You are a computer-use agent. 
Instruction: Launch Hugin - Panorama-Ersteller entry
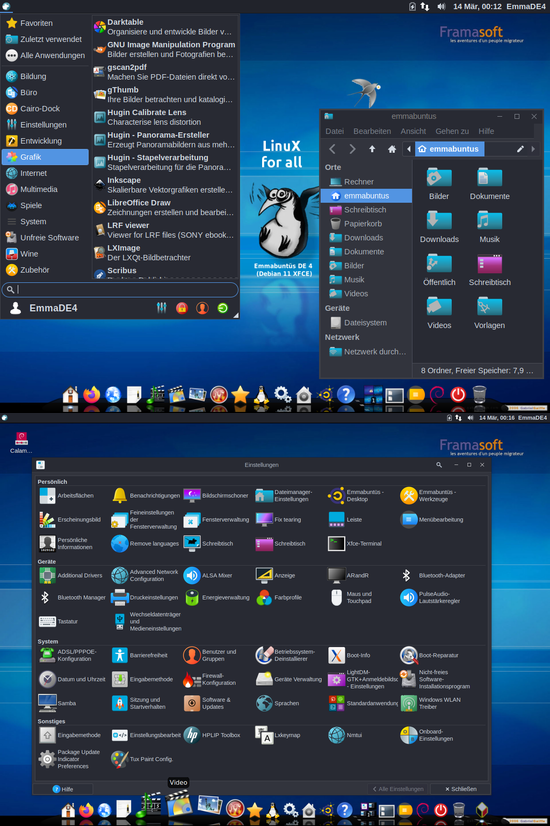point(165,140)
